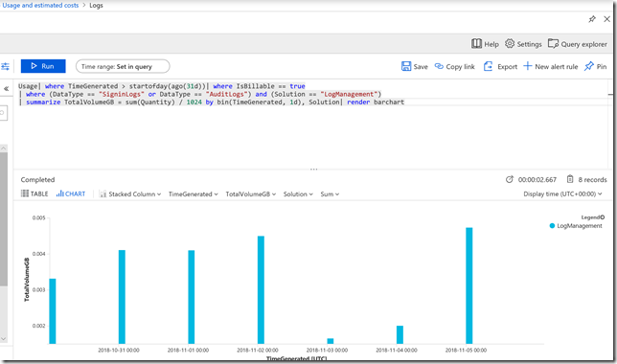Screen dimensions: 617x364
Task: Select the 2018-11-03 bar
Action: click(331, 341)
